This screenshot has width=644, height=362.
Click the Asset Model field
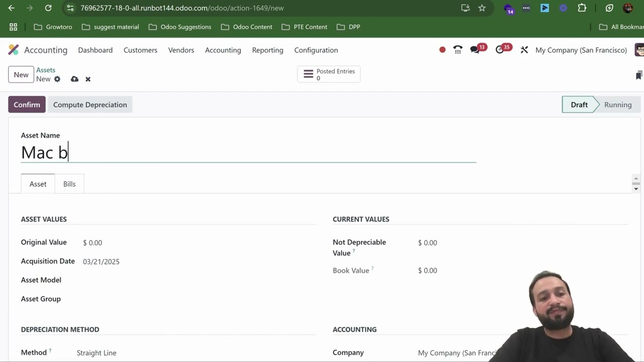(199, 280)
